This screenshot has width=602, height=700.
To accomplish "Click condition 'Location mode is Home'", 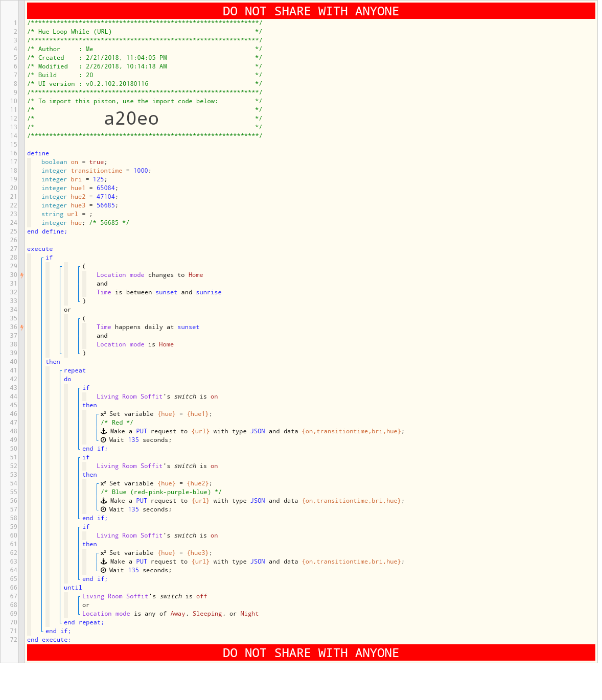I will 135,344.
